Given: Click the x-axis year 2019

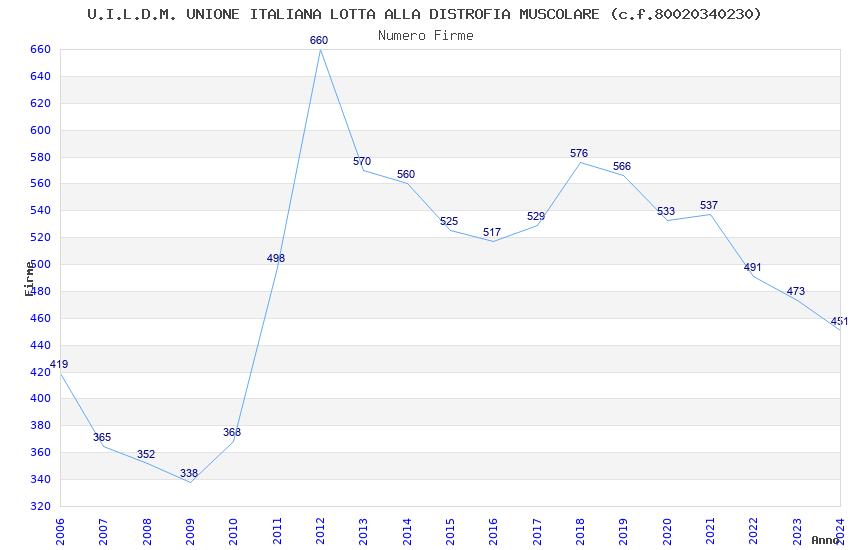Looking at the screenshot, I should (624, 532).
